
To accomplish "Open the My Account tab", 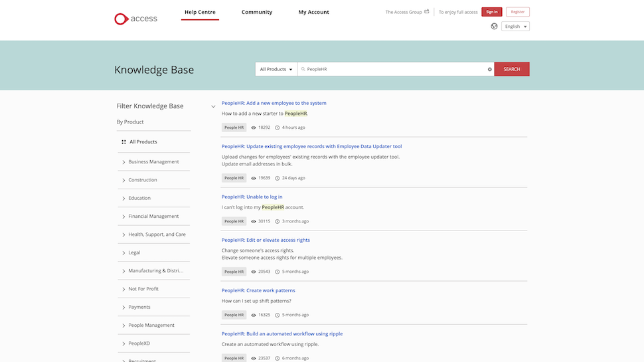I will tap(313, 13).
